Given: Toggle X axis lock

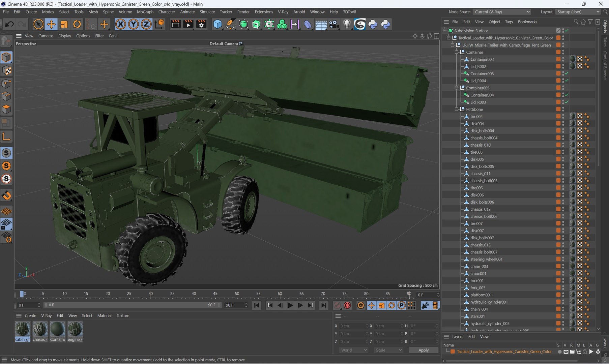Looking at the screenshot, I should tap(120, 24).
